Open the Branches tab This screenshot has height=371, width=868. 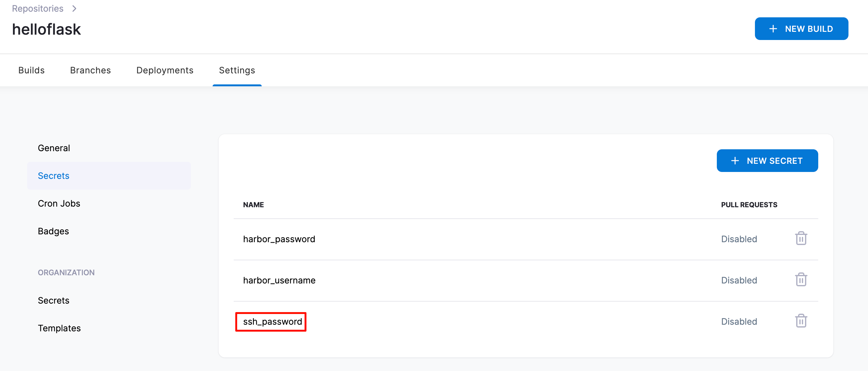pyautogui.click(x=90, y=70)
